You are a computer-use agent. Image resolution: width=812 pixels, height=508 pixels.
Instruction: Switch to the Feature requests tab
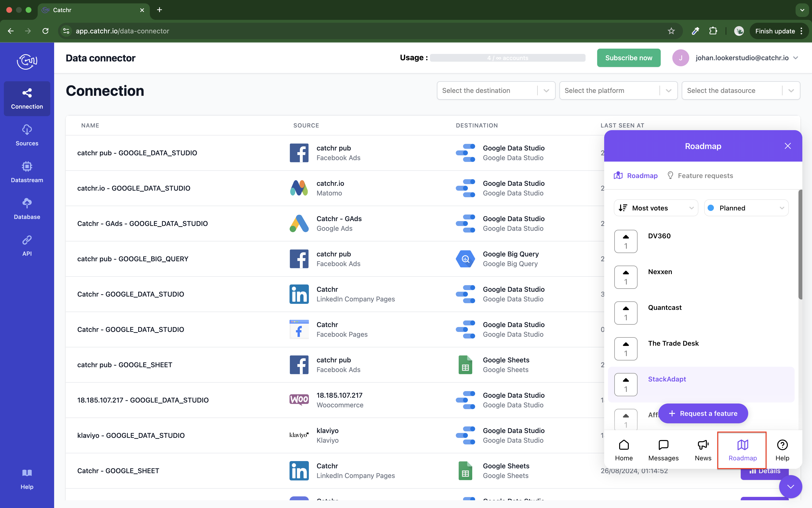tap(700, 176)
